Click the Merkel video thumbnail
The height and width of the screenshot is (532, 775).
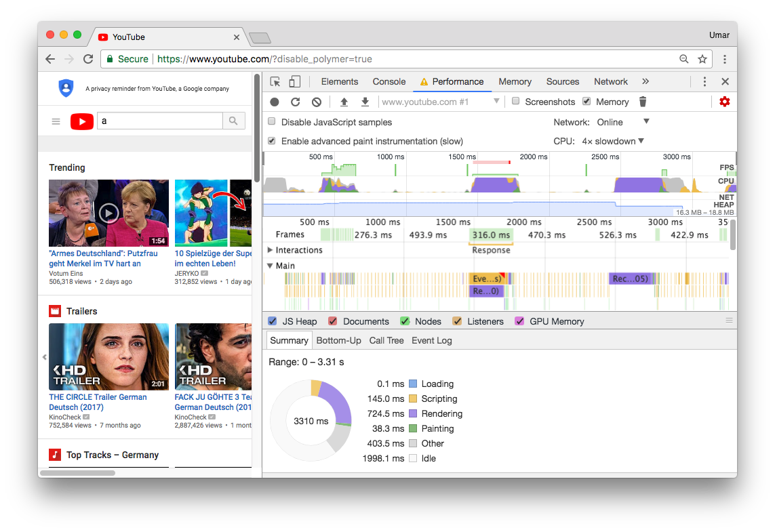coord(108,213)
